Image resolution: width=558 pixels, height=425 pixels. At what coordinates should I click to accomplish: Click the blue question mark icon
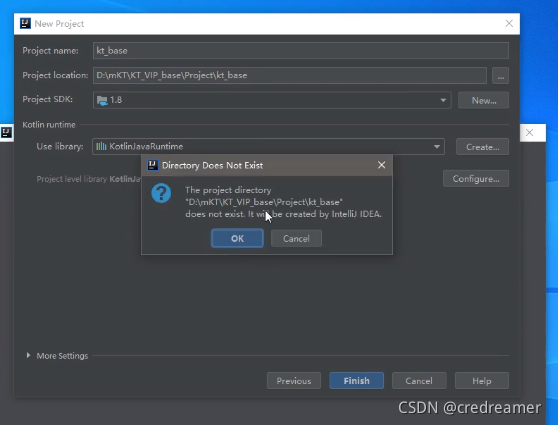click(x=161, y=193)
